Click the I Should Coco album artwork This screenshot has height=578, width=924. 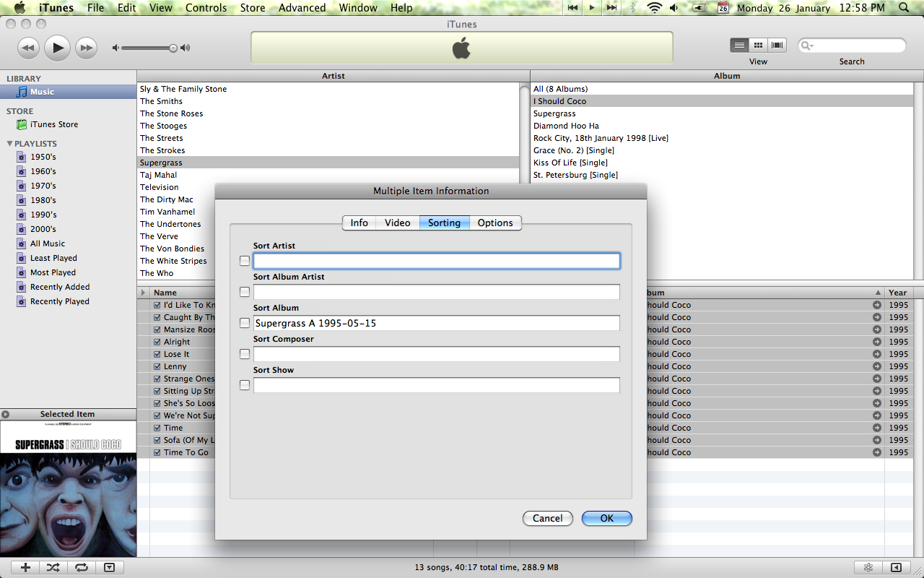(68, 488)
